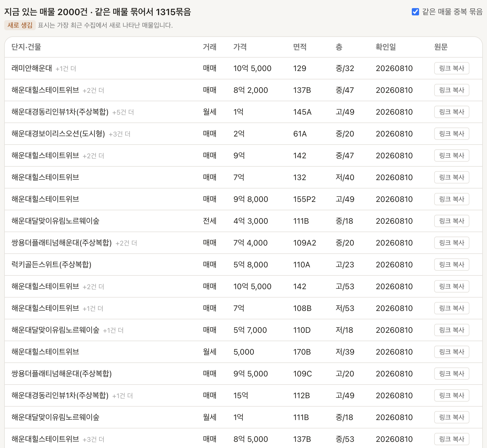487x448 pixels.
Task: Copy link in the 전세 4억 3,000 row
Action: 451,221
